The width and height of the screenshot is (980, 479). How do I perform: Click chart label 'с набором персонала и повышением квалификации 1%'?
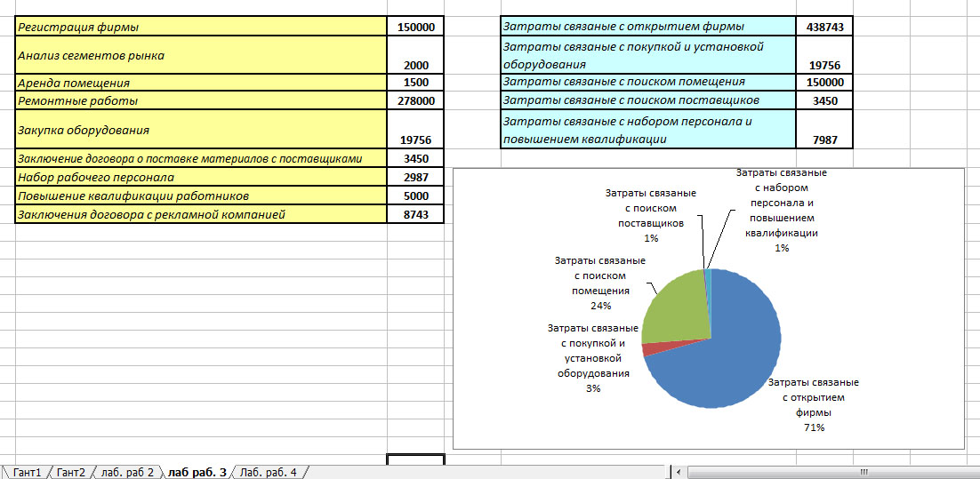782,210
